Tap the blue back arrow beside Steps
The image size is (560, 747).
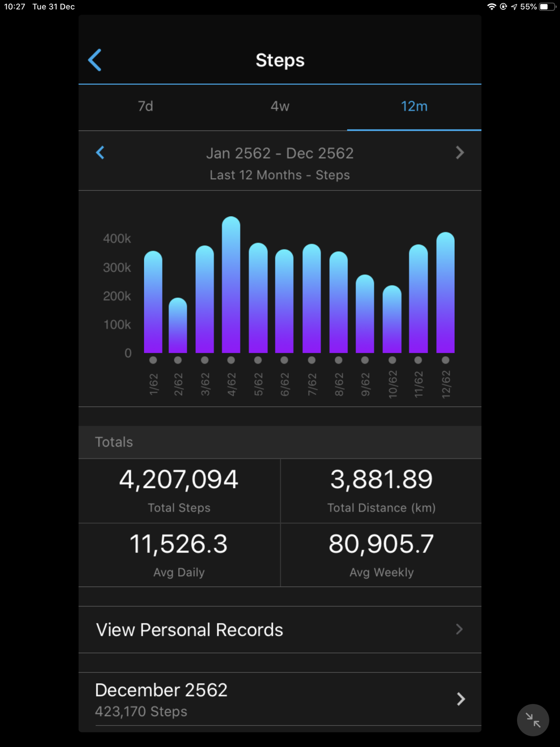pyautogui.click(x=95, y=60)
